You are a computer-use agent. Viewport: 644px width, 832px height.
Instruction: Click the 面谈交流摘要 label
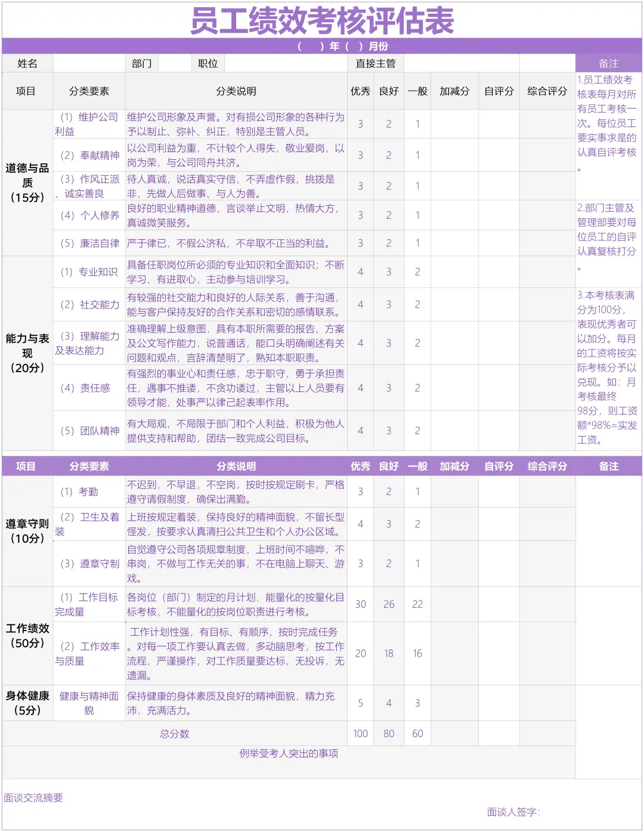pos(33,798)
